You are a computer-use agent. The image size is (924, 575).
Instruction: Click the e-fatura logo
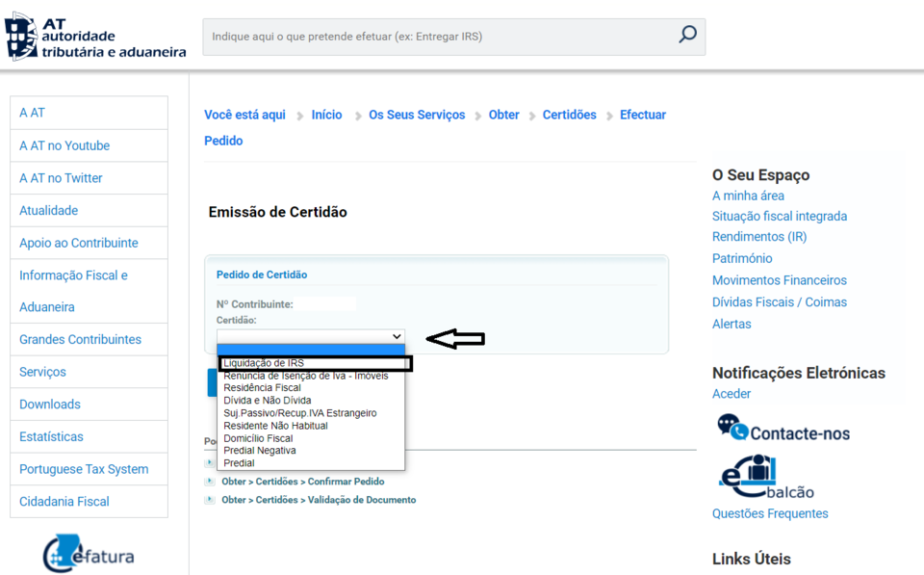pos(89,553)
